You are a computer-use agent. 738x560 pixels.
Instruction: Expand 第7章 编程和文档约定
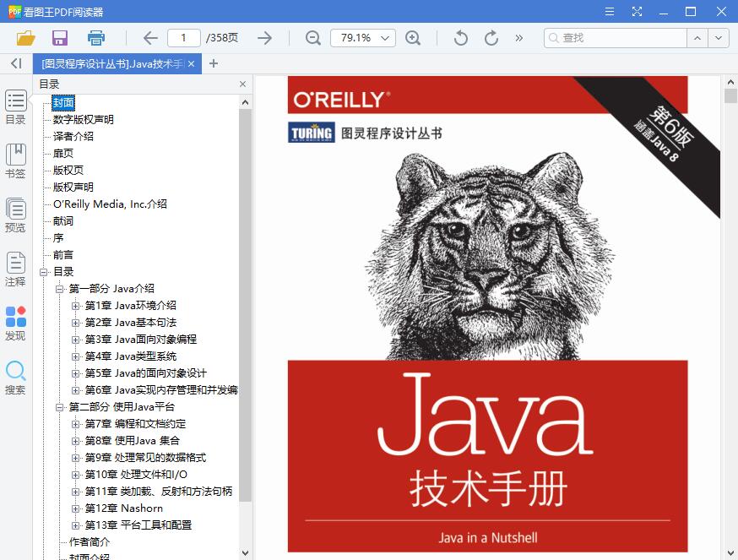(75, 424)
